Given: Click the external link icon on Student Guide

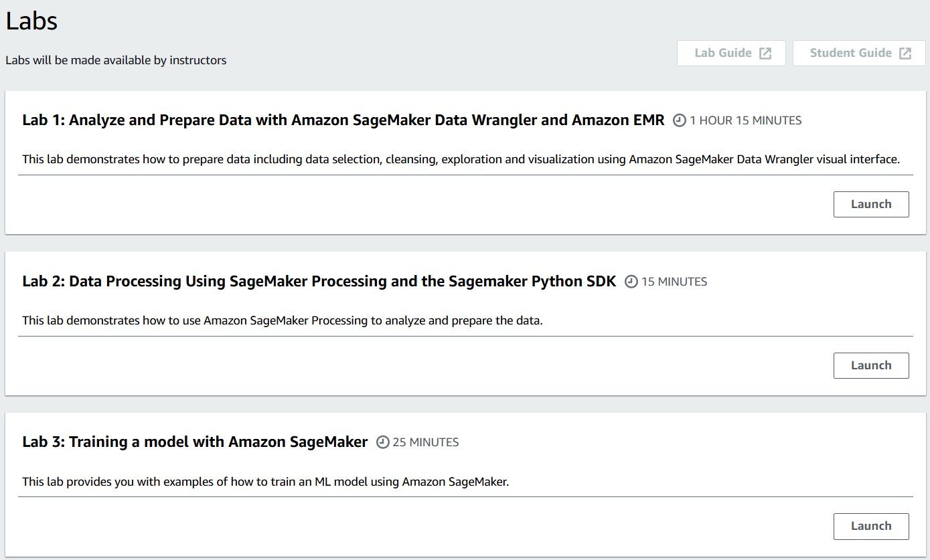Looking at the screenshot, I should click(x=905, y=54).
